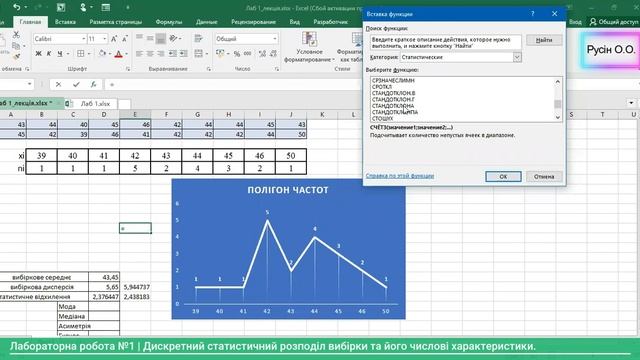Image resolution: width=640 pixels, height=360 pixels.
Task: Click the function search description field
Action: [x=445, y=43]
